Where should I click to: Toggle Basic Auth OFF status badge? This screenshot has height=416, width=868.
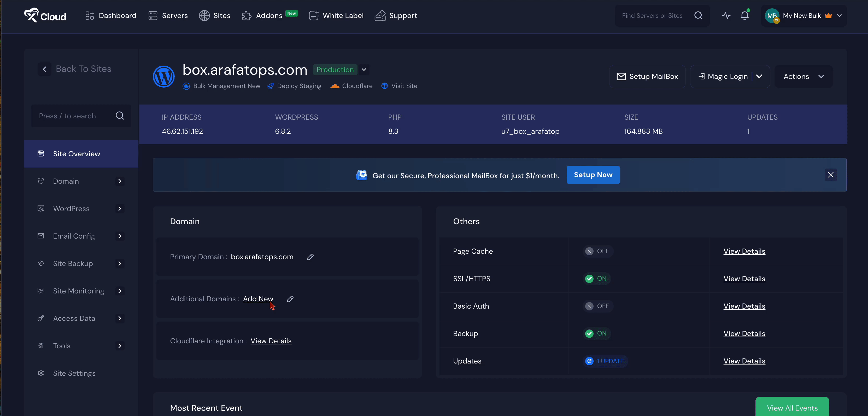(597, 306)
